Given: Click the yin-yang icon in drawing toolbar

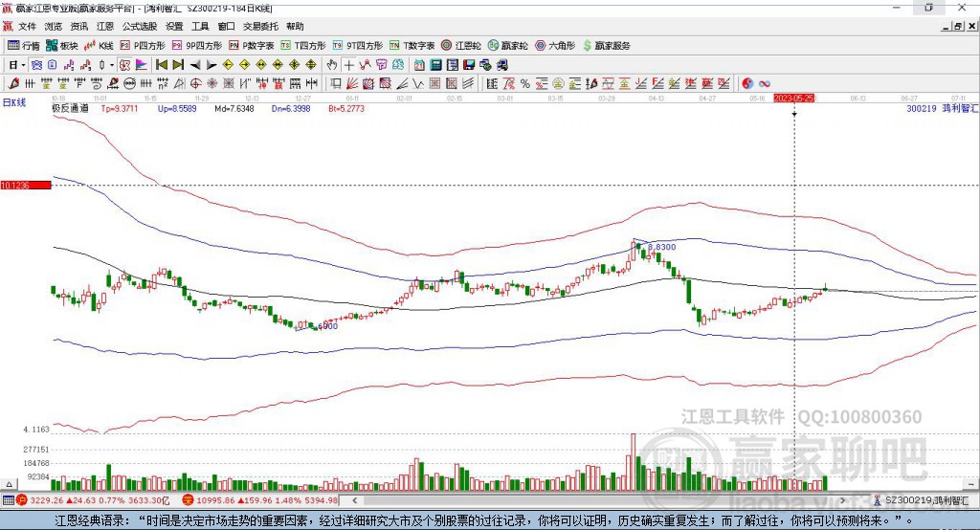Looking at the screenshot, I should (747, 84).
